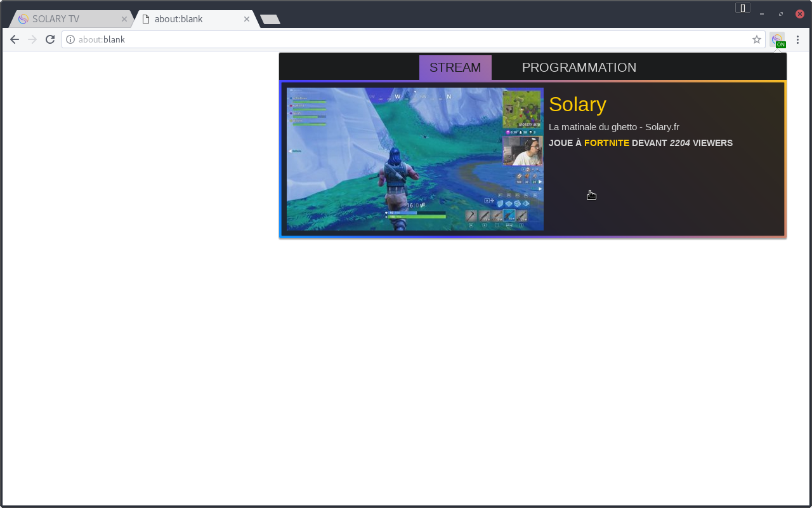Click the FORTNITE game name text

[606, 143]
